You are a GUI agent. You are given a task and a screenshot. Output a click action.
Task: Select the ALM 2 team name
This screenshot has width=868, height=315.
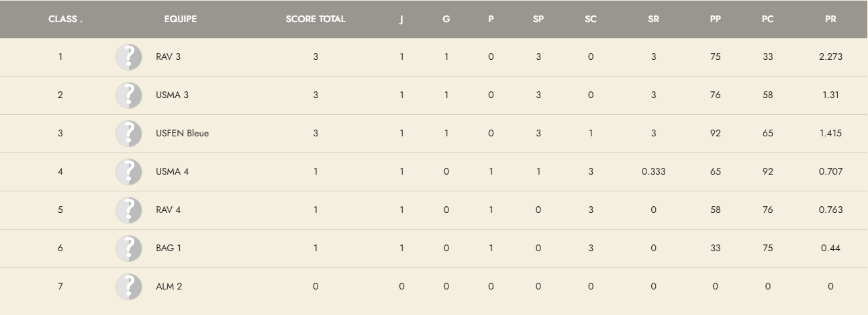pos(168,287)
